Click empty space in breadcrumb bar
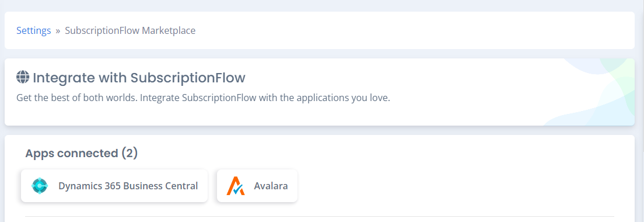Screen dimensions: 644x222 pyautogui.click(x=411, y=30)
